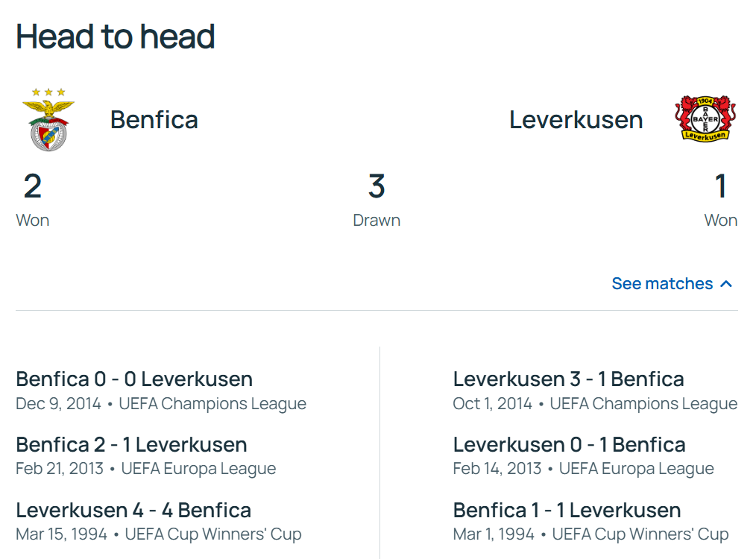Image resolution: width=756 pixels, height=559 pixels.
Task: Click the "Head to head" heading
Action: point(116,37)
